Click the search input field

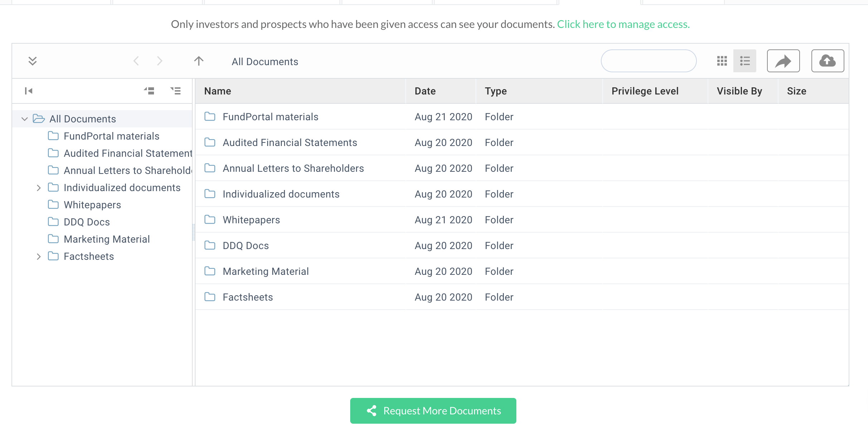(649, 61)
